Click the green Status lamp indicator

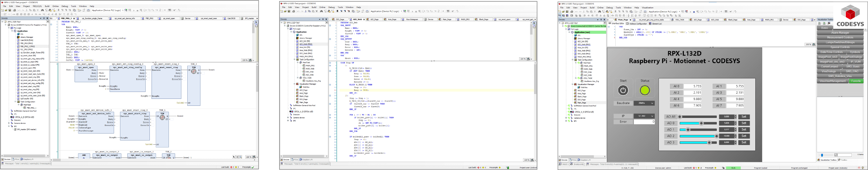click(645, 90)
